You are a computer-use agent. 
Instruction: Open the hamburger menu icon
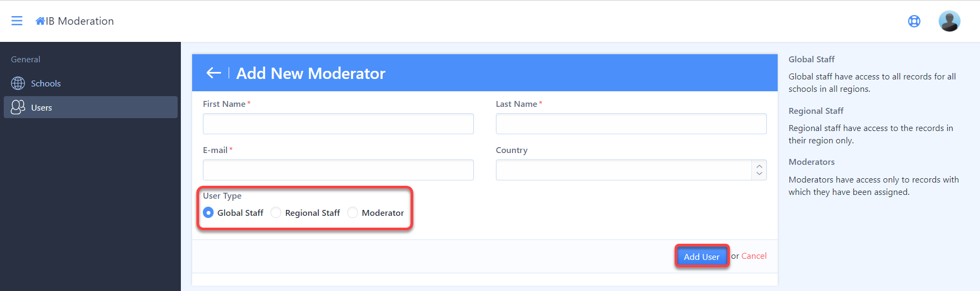coord(17,21)
